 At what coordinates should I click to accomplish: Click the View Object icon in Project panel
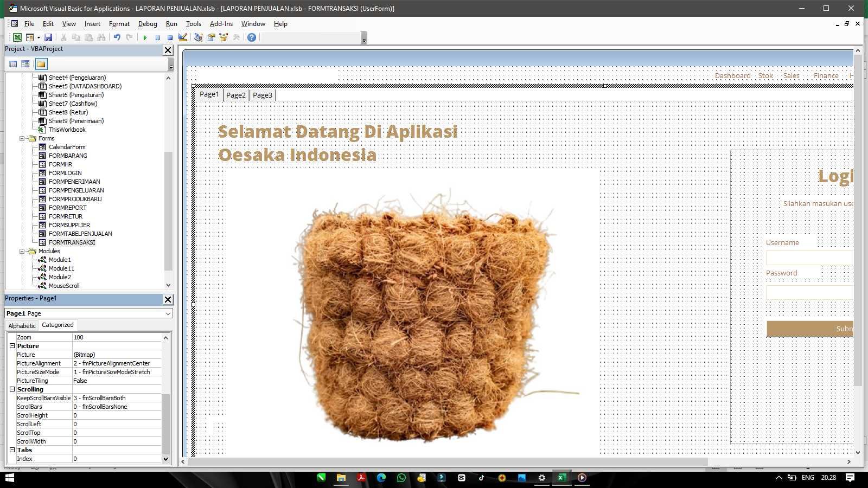point(25,64)
